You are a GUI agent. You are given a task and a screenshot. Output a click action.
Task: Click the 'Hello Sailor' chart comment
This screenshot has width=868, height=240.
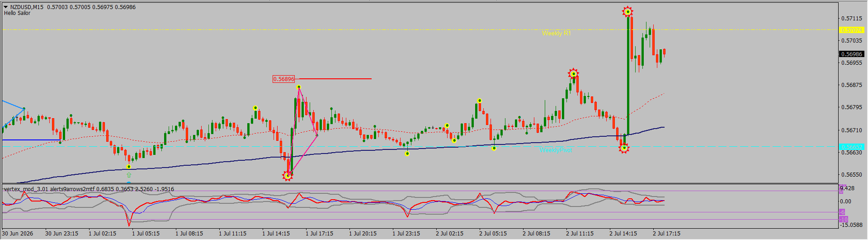[x=17, y=13]
